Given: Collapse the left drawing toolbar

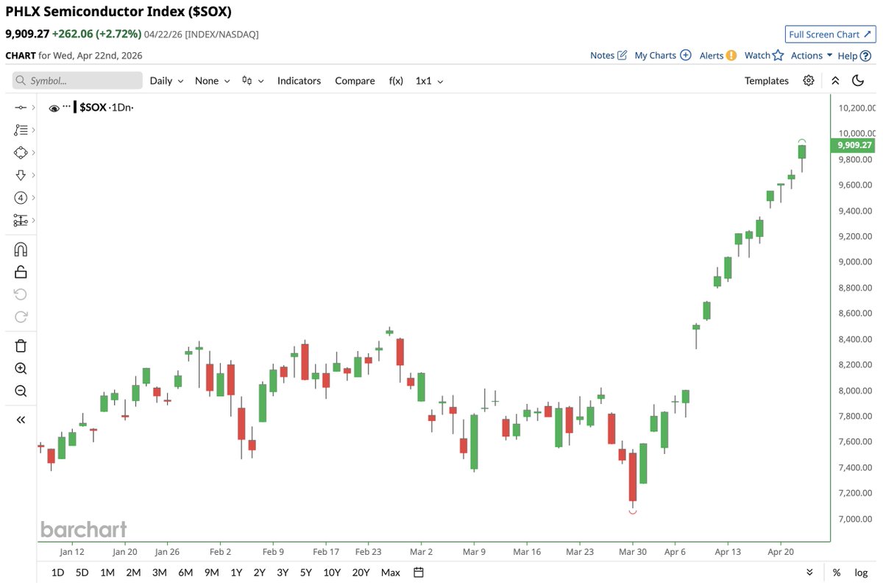Looking at the screenshot, I should (21, 419).
